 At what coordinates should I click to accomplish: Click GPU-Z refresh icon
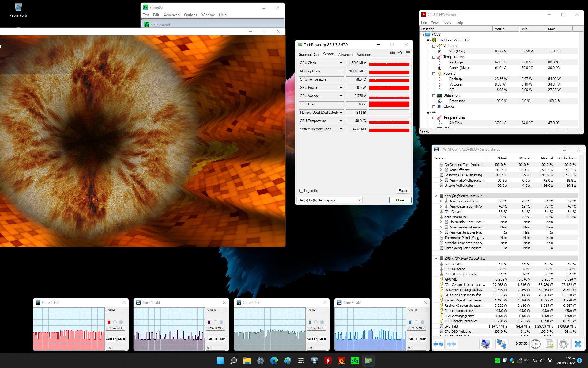(x=400, y=53)
